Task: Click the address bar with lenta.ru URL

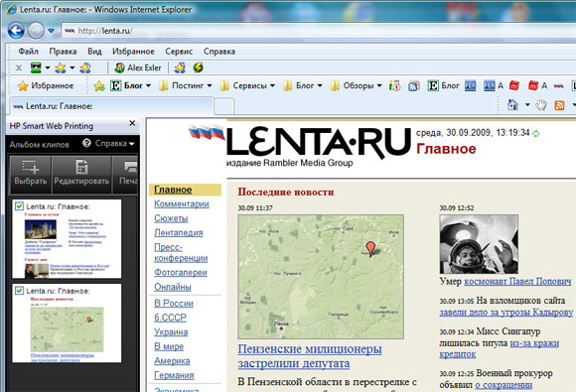Action: click(316, 31)
